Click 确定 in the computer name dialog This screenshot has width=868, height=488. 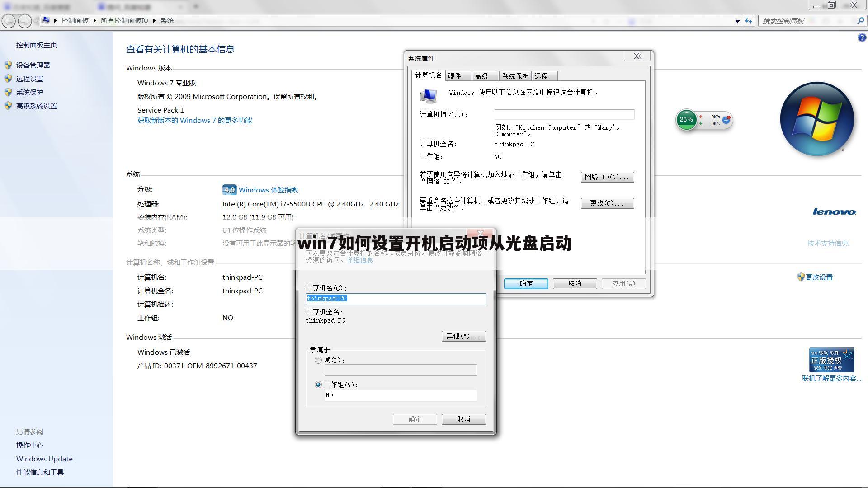415,419
